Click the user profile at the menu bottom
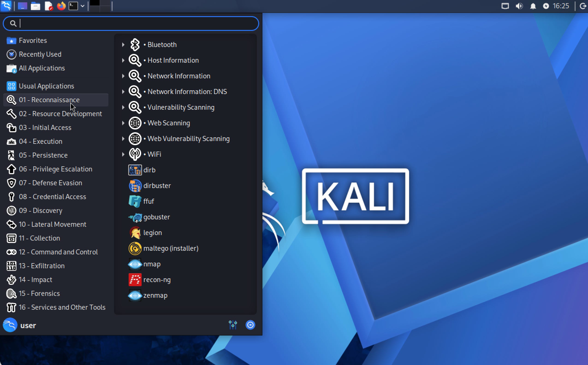The image size is (588, 365). pyautogui.click(x=20, y=325)
